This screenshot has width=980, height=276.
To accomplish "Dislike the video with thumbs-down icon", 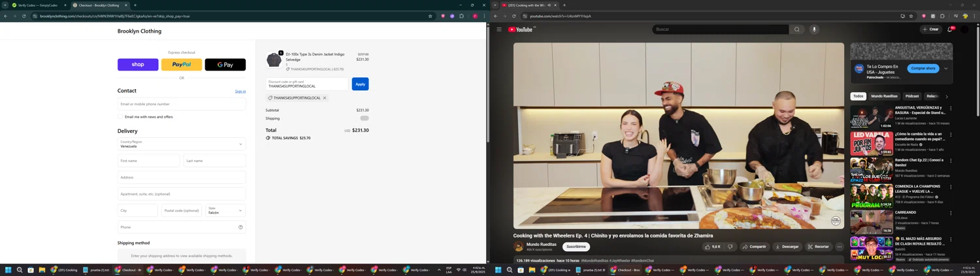I will (x=730, y=247).
